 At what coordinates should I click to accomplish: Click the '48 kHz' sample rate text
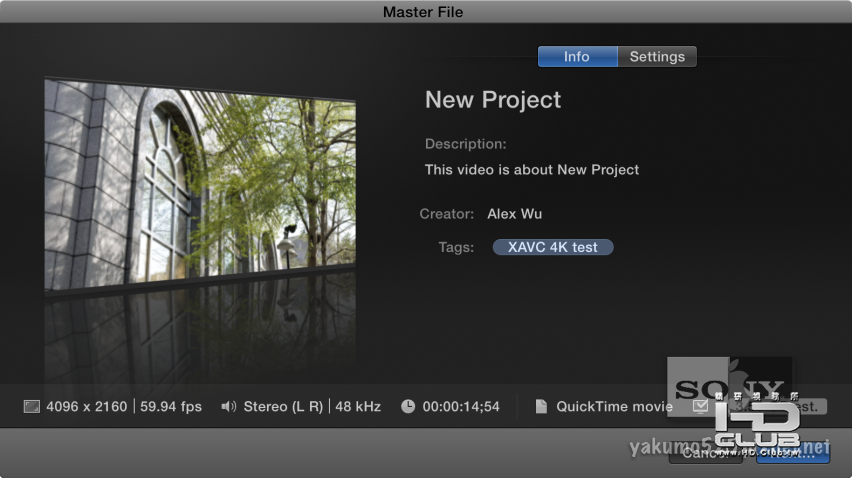point(358,406)
